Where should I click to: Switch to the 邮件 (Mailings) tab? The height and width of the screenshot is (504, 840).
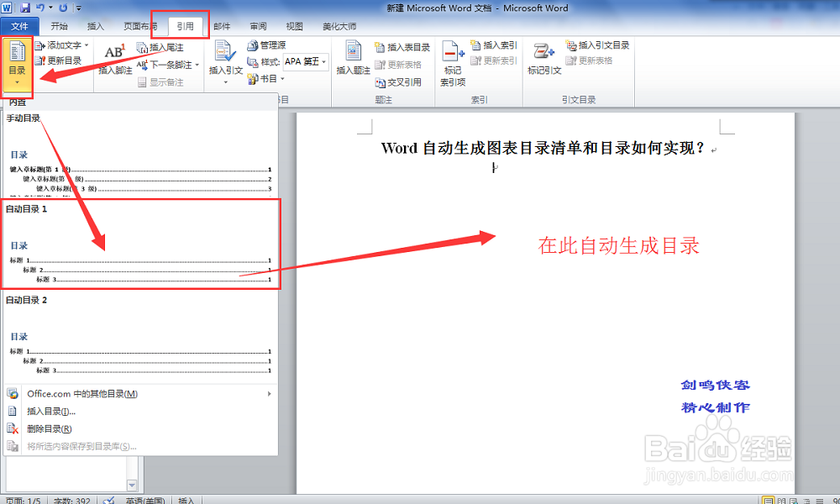click(x=222, y=26)
